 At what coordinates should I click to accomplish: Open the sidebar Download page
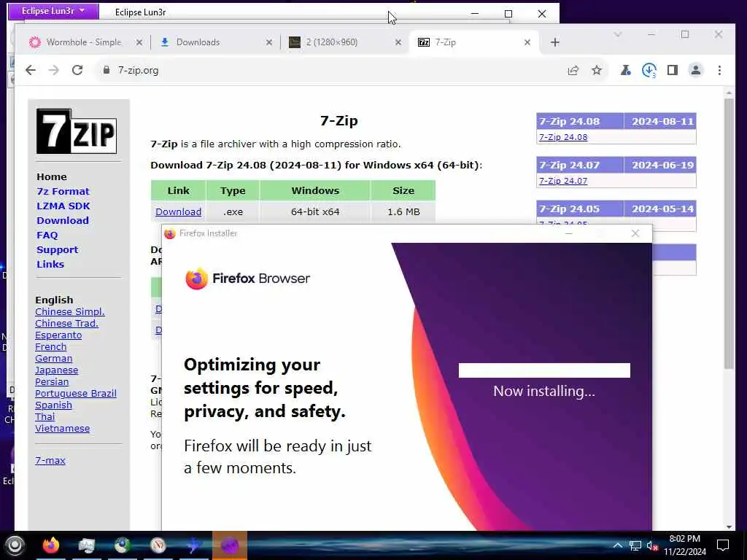[x=63, y=220]
